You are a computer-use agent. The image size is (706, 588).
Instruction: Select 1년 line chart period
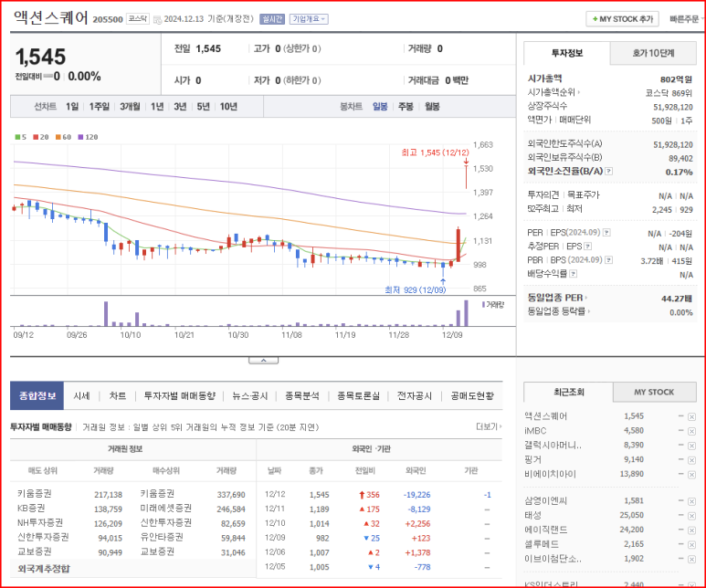(157, 107)
